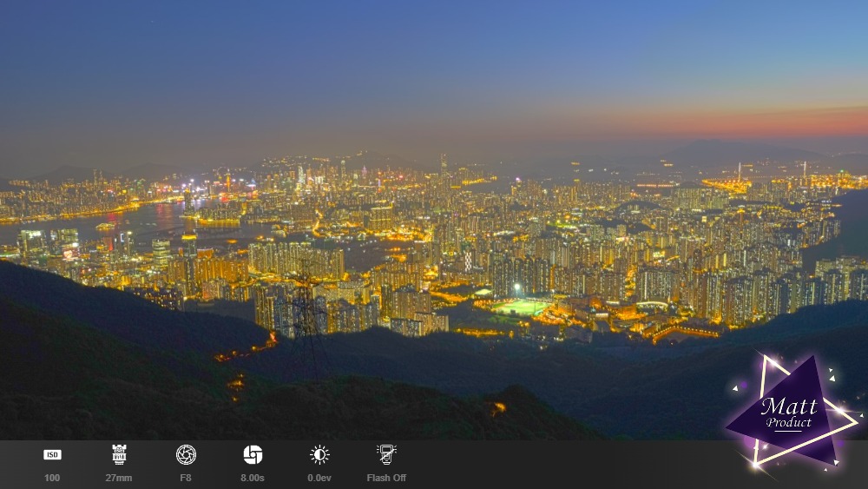Select the 27mm focal length label
The height and width of the screenshot is (489, 868).
click(x=119, y=478)
